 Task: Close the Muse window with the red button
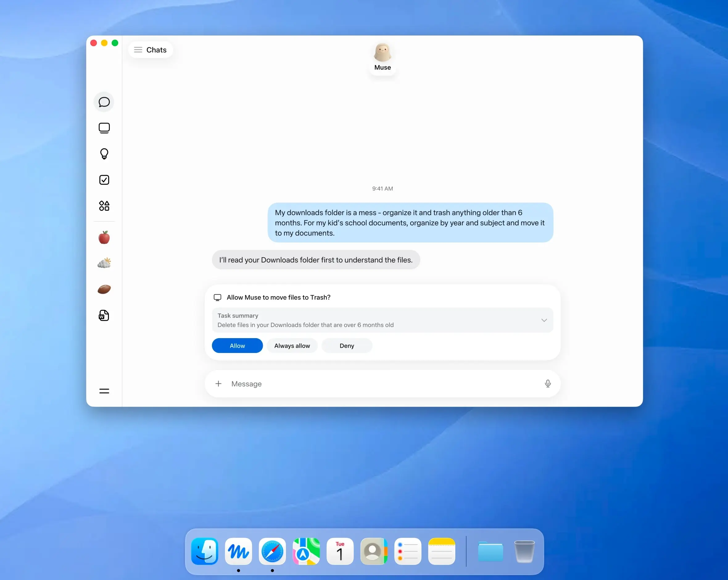pyautogui.click(x=94, y=43)
